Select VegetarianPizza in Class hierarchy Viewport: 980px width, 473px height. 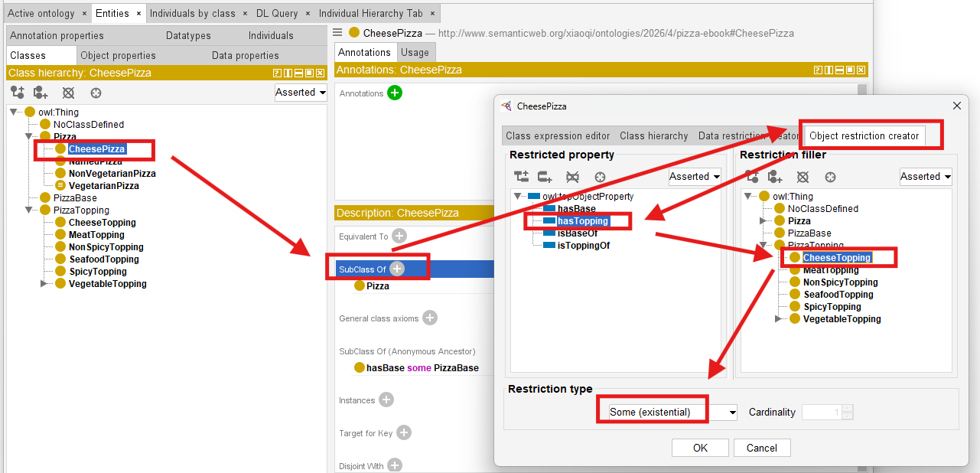103,186
